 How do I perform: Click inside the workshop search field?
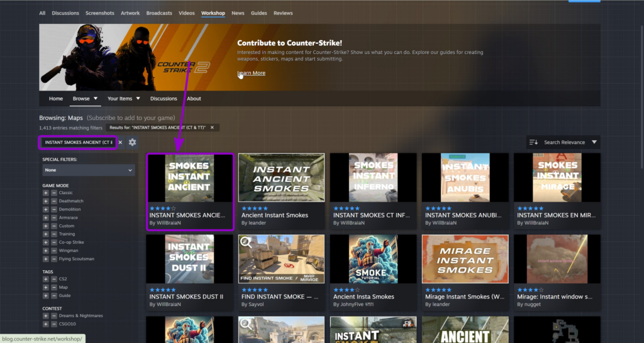coord(78,143)
